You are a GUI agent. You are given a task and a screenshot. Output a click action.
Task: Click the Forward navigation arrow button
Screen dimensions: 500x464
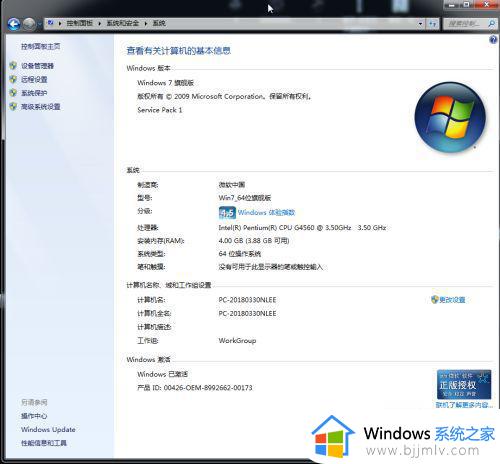coord(29,24)
